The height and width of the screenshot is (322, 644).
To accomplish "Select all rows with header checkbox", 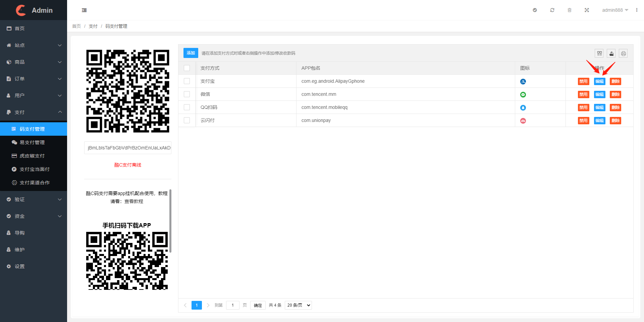I will pyautogui.click(x=187, y=68).
